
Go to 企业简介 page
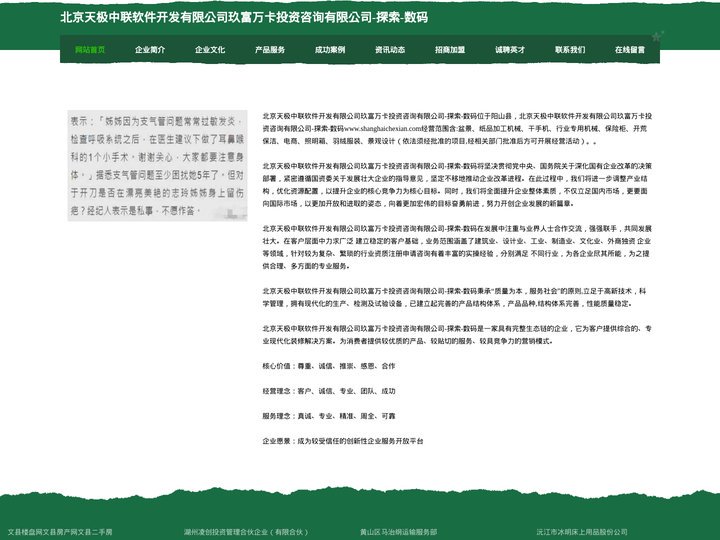[150, 50]
